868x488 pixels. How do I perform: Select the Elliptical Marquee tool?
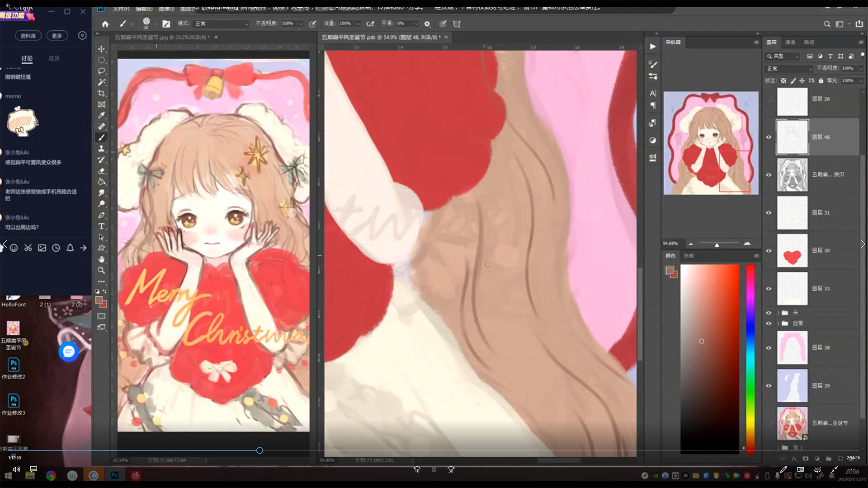[101, 60]
